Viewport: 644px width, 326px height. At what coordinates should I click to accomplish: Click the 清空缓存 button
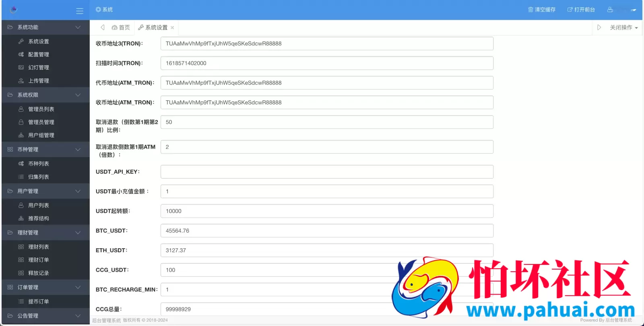(542, 9)
